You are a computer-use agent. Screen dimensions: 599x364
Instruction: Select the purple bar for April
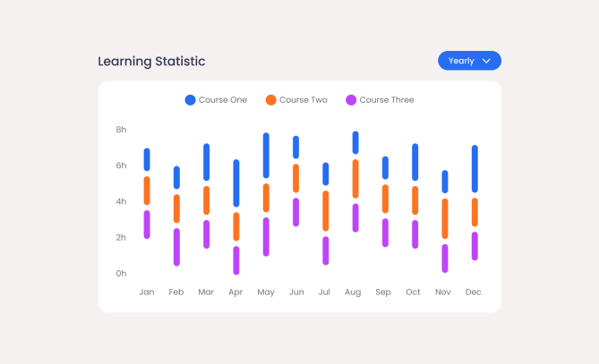tap(236, 260)
